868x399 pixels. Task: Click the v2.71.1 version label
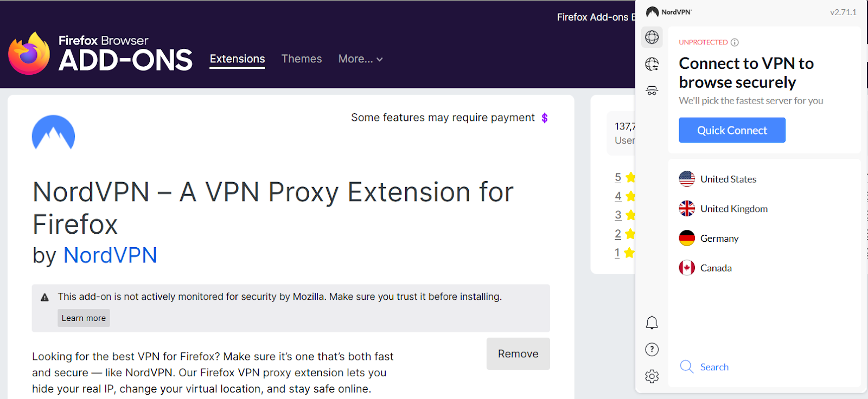click(843, 12)
